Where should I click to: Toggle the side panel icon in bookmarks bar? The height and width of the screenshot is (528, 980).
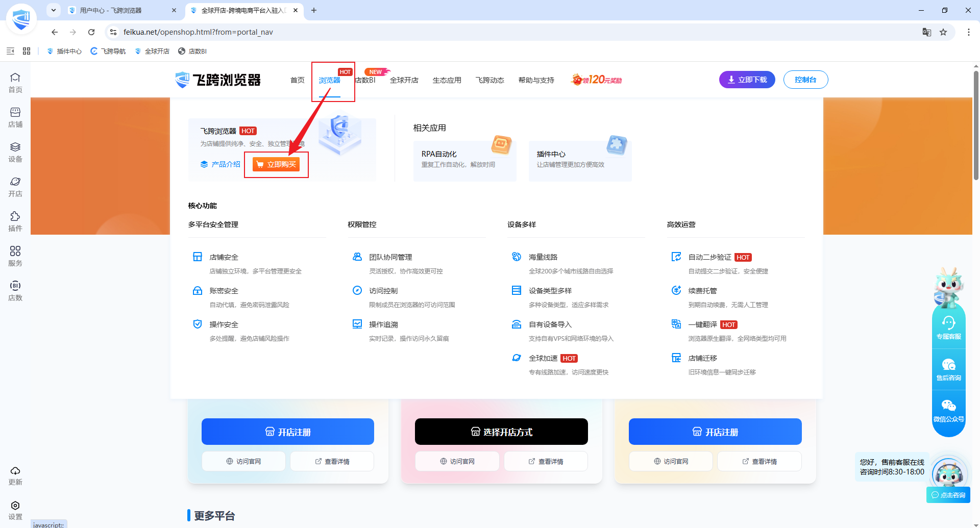pos(10,51)
